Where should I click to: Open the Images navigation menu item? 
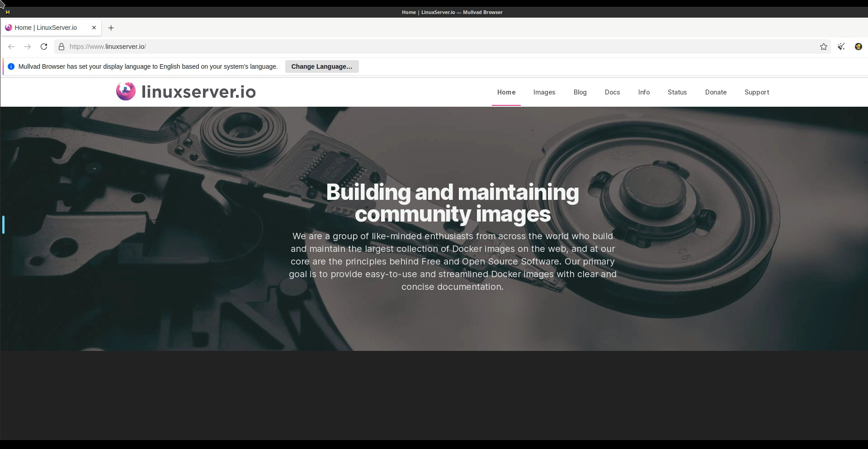click(x=544, y=92)
